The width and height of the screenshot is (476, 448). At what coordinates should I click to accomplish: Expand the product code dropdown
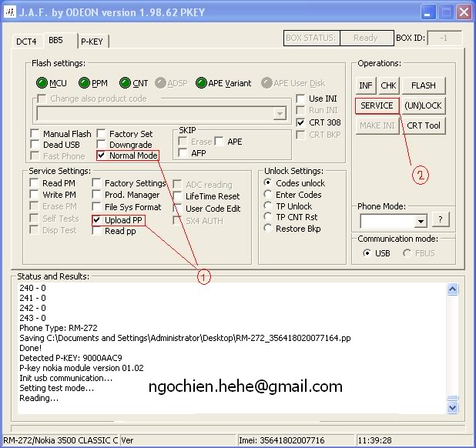[x=280, y=113]
